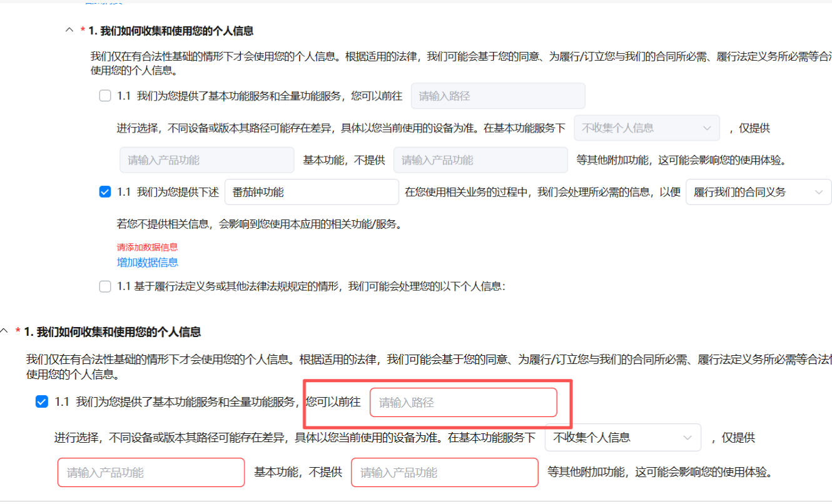Click the red-bordered 请输入路径 input field

coord(463,403)
